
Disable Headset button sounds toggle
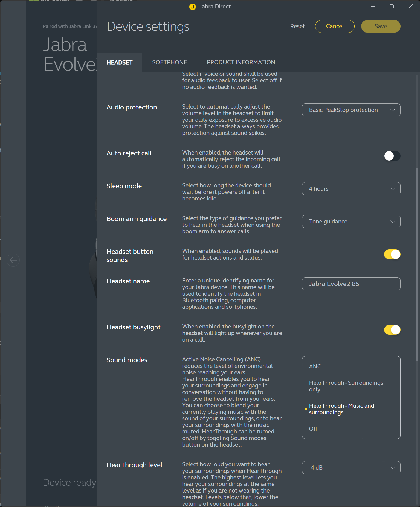coord(392,254)
